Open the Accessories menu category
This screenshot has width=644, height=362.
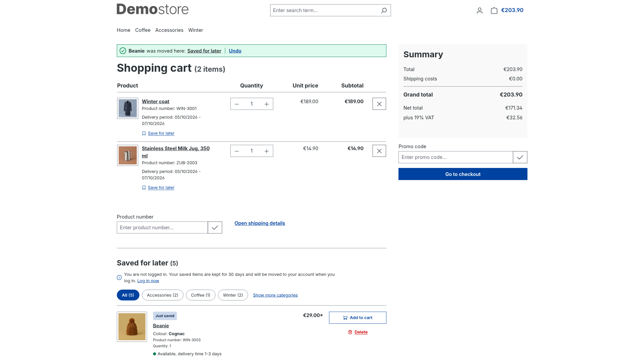click(x=169, y=30)
